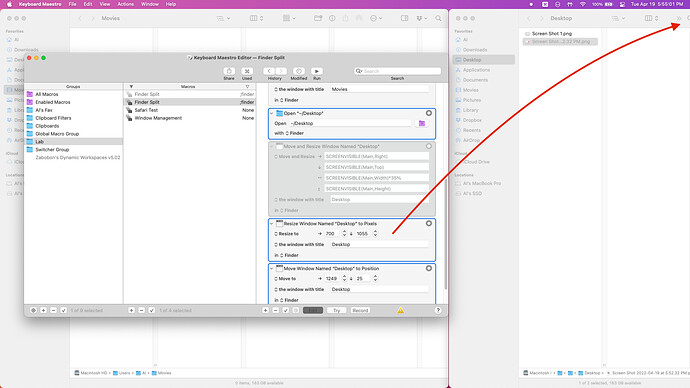690x388 pixels.
Task: Click the width field showing 700
Action: (x=332, y=234)
